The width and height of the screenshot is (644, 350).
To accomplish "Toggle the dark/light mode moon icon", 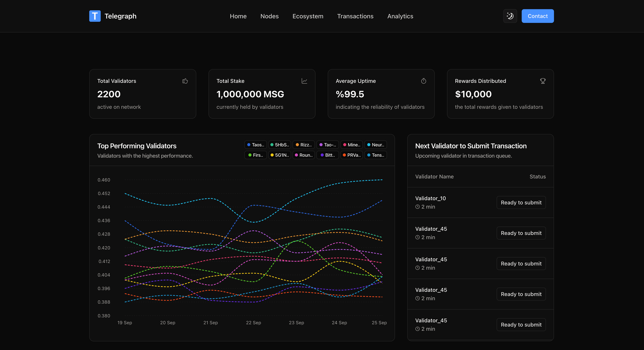I will click(510, 16).
